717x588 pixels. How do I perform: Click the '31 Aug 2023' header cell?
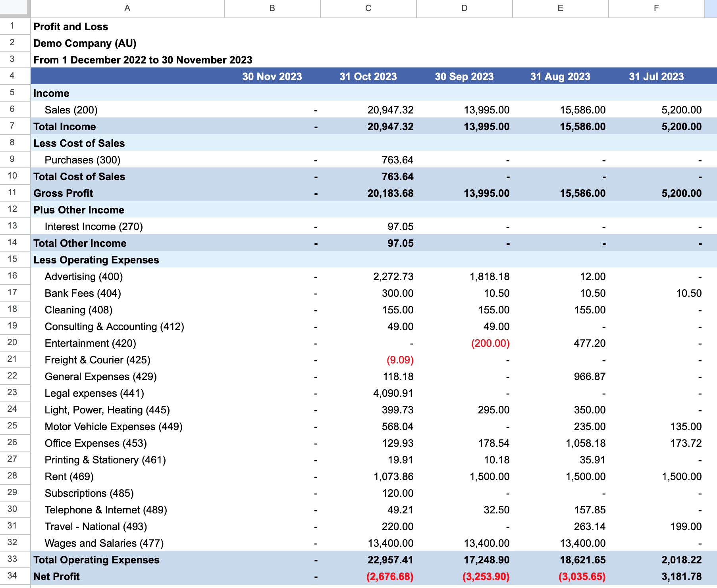pyautogui.click(x=561, y=76)
